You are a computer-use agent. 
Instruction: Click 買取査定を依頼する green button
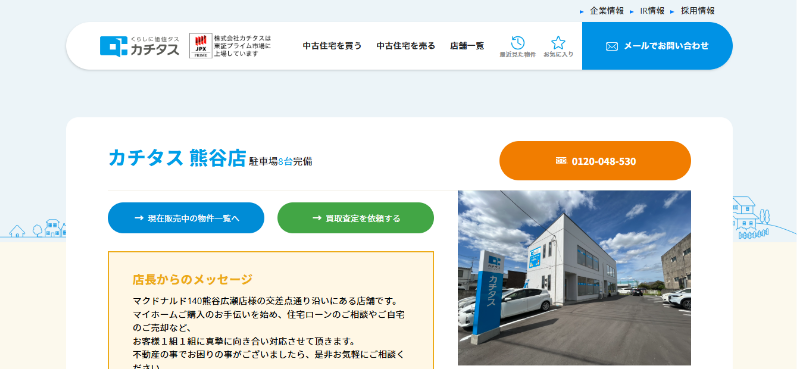click(356, 218)
